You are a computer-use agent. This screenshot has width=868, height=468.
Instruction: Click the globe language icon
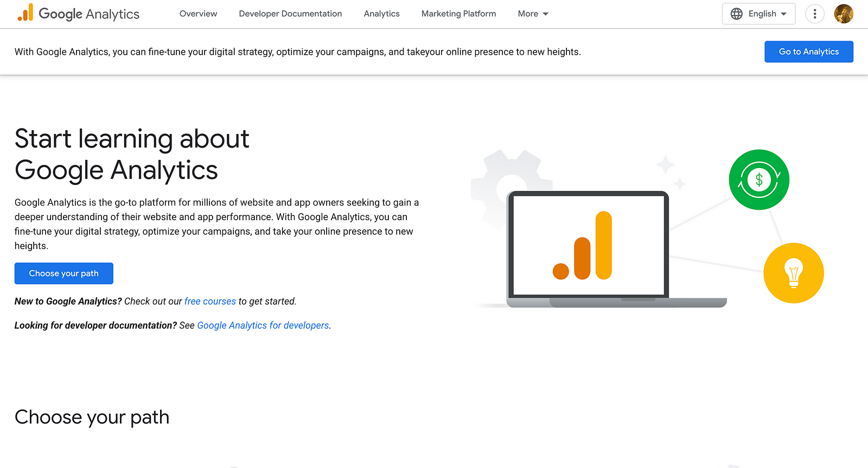736,14
